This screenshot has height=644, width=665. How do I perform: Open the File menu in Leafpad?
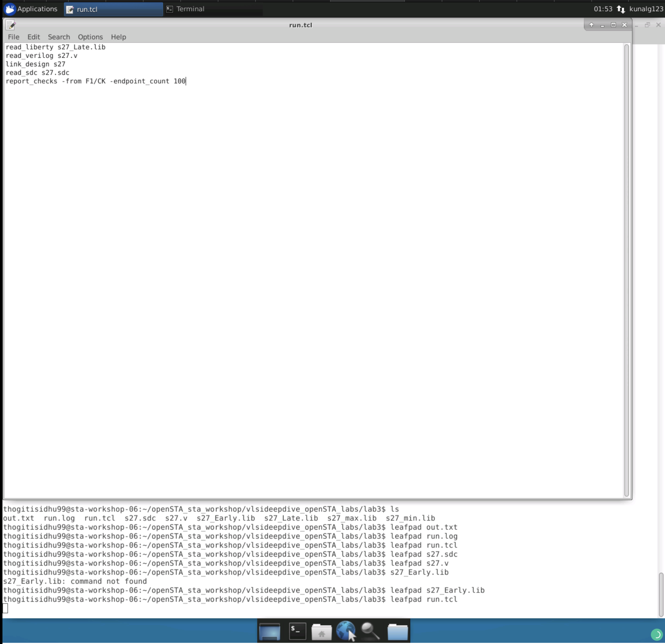coord(13,37)
